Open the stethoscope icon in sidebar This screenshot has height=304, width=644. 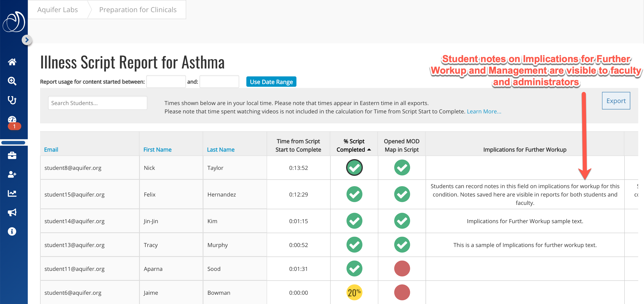(x=12, y=100)
